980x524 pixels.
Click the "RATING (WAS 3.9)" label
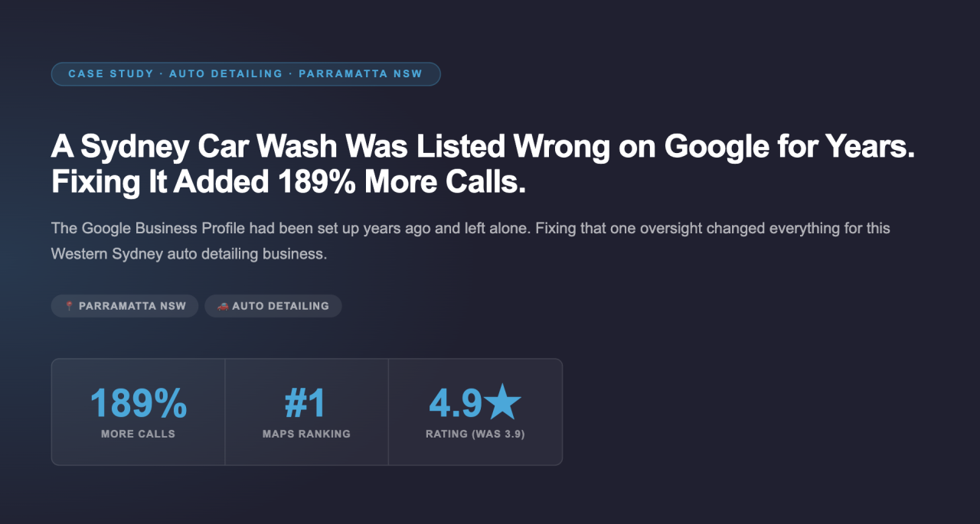click(475, 434)
